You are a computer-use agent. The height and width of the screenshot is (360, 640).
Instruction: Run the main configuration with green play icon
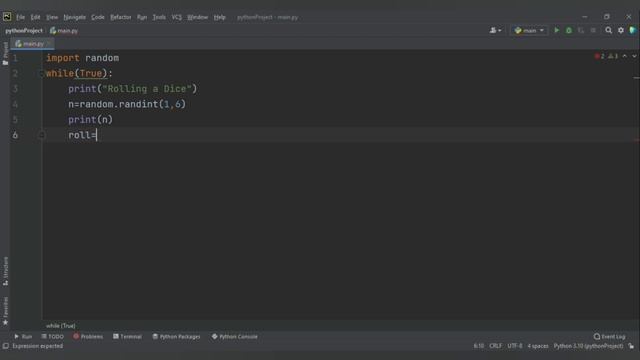coord(556,30)
